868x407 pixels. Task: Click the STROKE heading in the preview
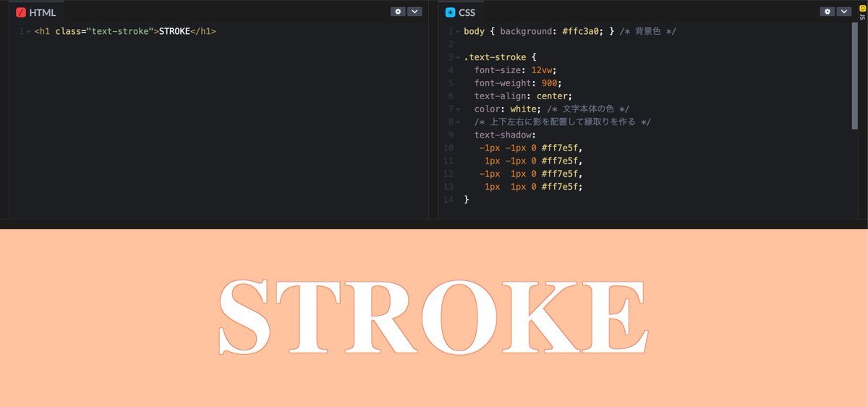(433, 317)
